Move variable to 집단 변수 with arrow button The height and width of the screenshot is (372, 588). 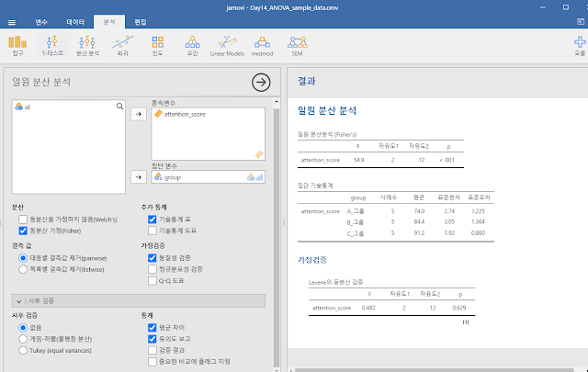coord(139,177)
